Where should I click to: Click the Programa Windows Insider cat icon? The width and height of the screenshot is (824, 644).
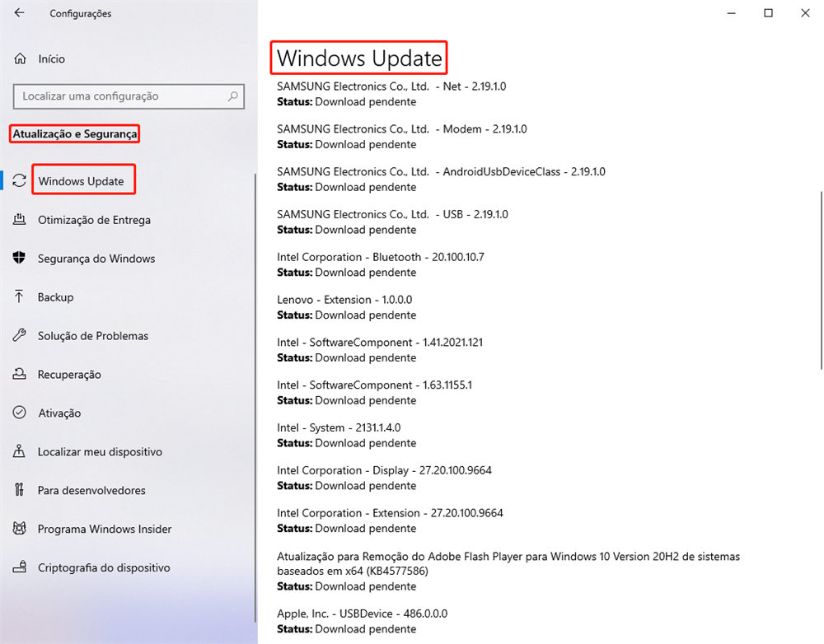point(20,529)
